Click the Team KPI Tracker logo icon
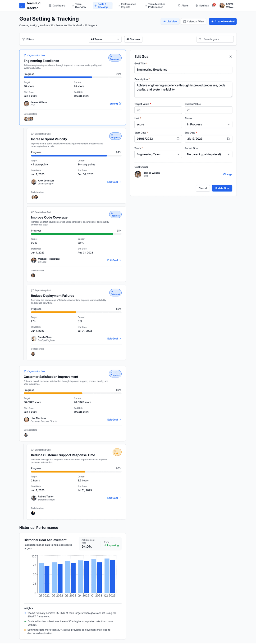This screenshot has width=256, height=644. (x=22, y=5)
